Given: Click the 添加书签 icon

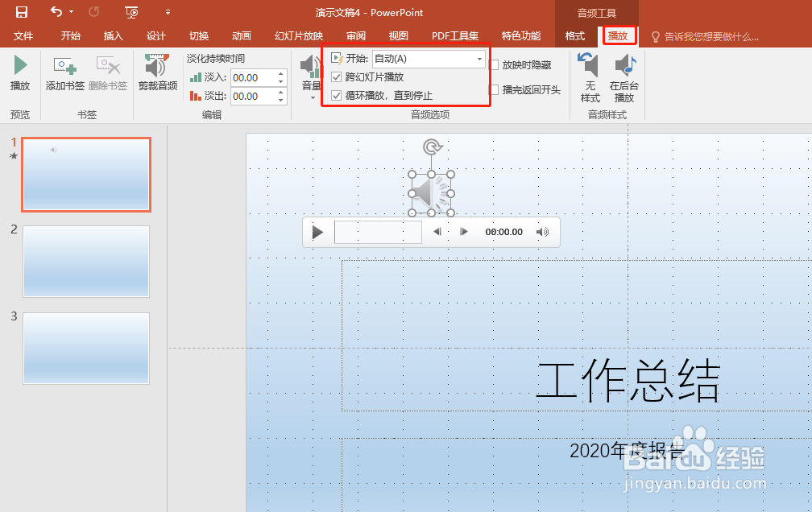Looking at the screenshot, I should click(64, 73).
